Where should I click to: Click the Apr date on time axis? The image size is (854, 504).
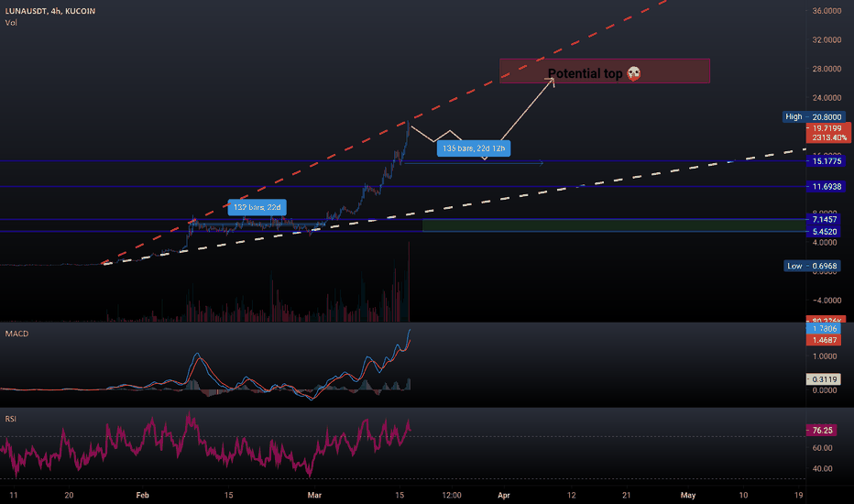point(504,495)
